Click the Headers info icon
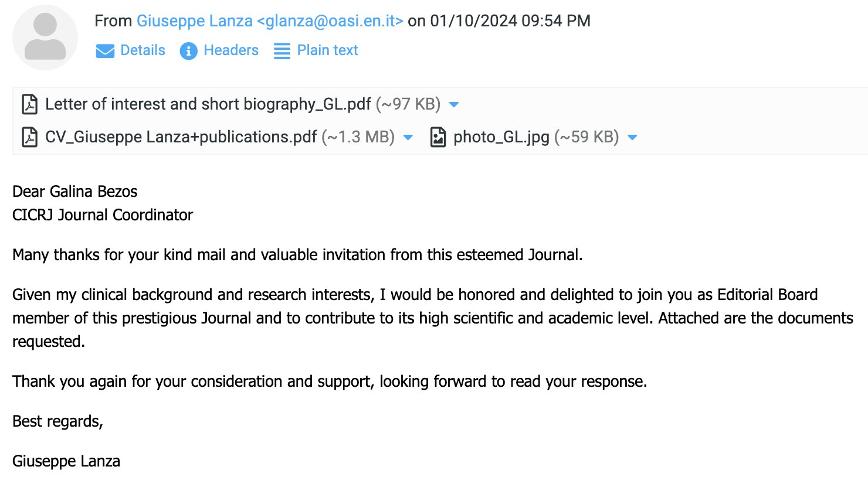Viewport: 868px width, 504px height. [x=188, y=51]
